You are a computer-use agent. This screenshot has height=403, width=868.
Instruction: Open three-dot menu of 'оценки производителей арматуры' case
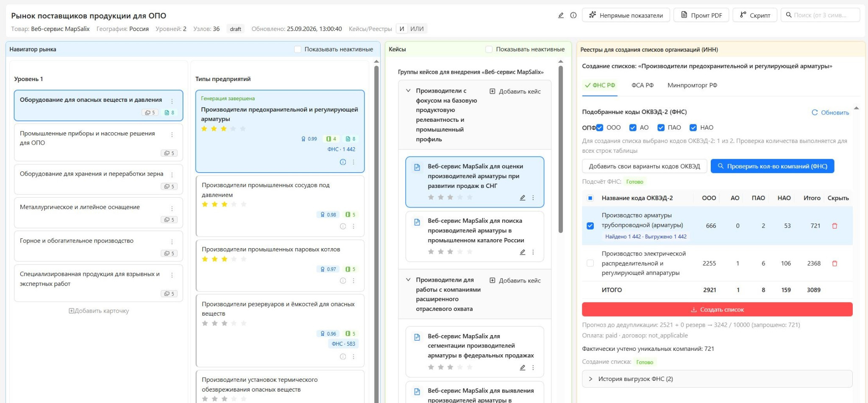tap(533, 198)
